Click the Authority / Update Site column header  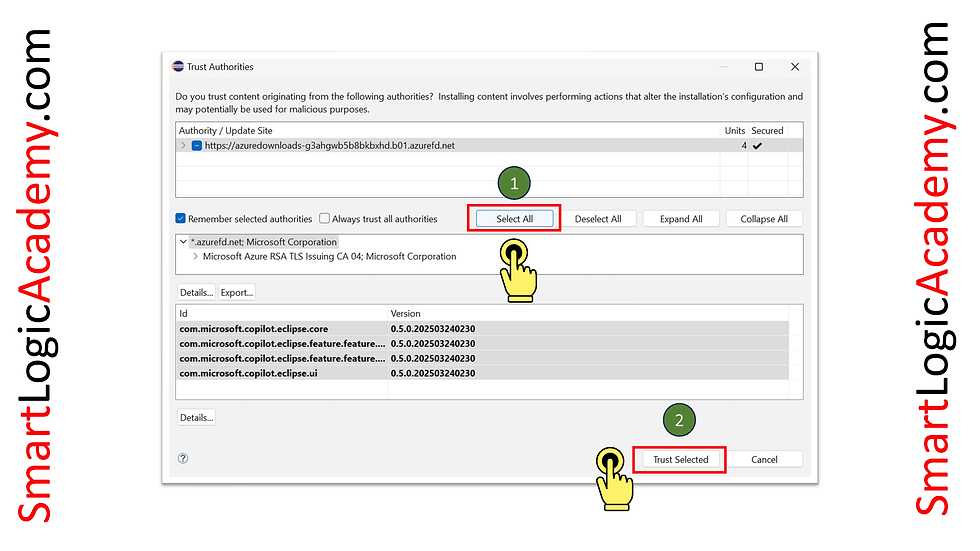click(448, 131)
